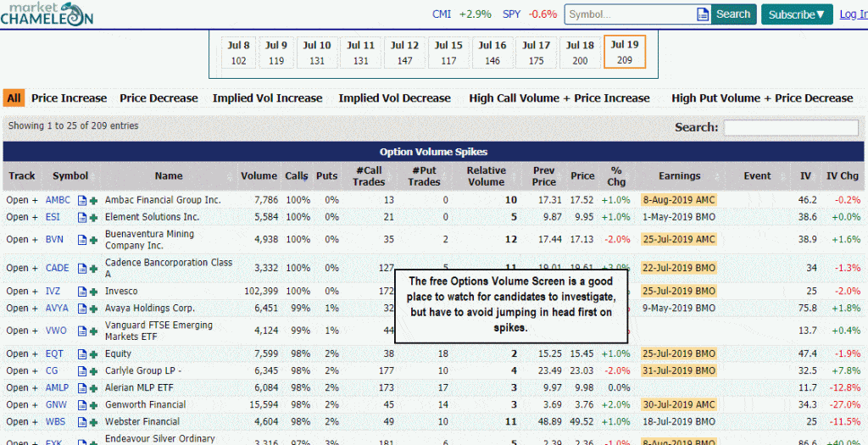Add EQT with green plus icon
Viewport: 868px width, 445px height.
coord(93,354)
